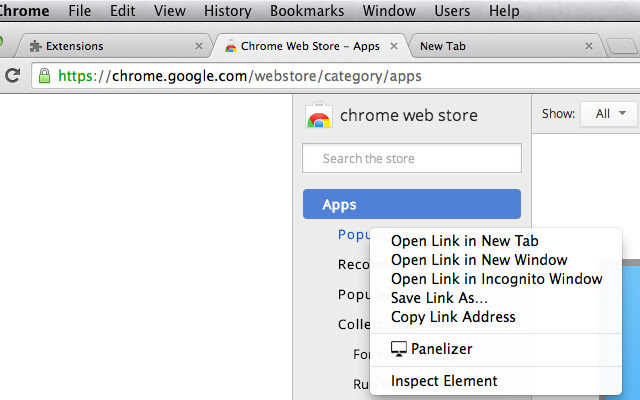
Task: Close the New Tab tab
Action: tap(590, 46)
